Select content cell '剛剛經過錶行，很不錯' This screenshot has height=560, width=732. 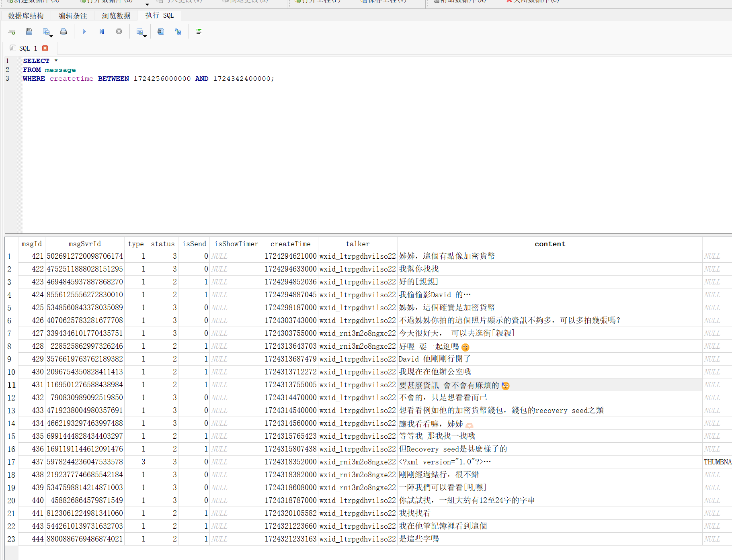pyautogui.click(x=550, y=475)
